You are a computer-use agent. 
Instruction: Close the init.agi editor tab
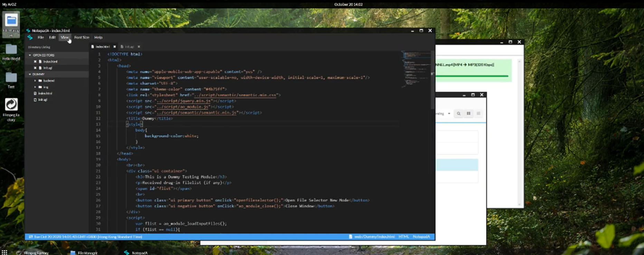pyautogui.click(x=139, y=47)
